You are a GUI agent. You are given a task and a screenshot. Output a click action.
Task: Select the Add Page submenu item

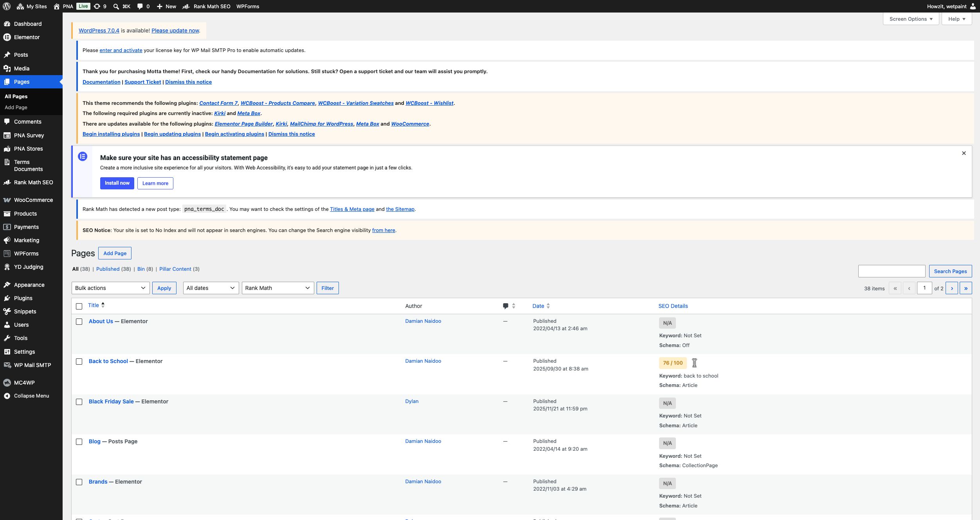16,107
